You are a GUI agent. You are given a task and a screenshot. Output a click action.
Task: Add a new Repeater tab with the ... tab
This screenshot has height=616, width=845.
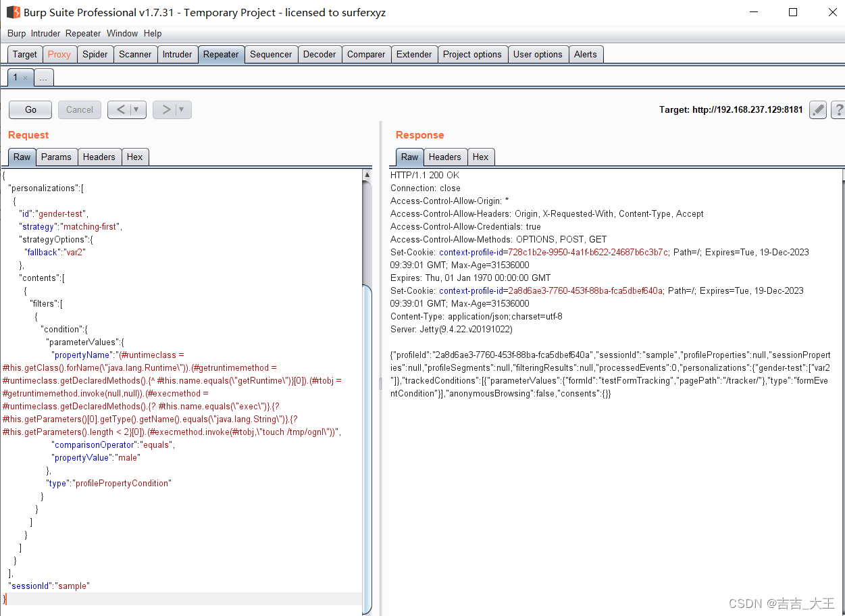pos(43,78)
